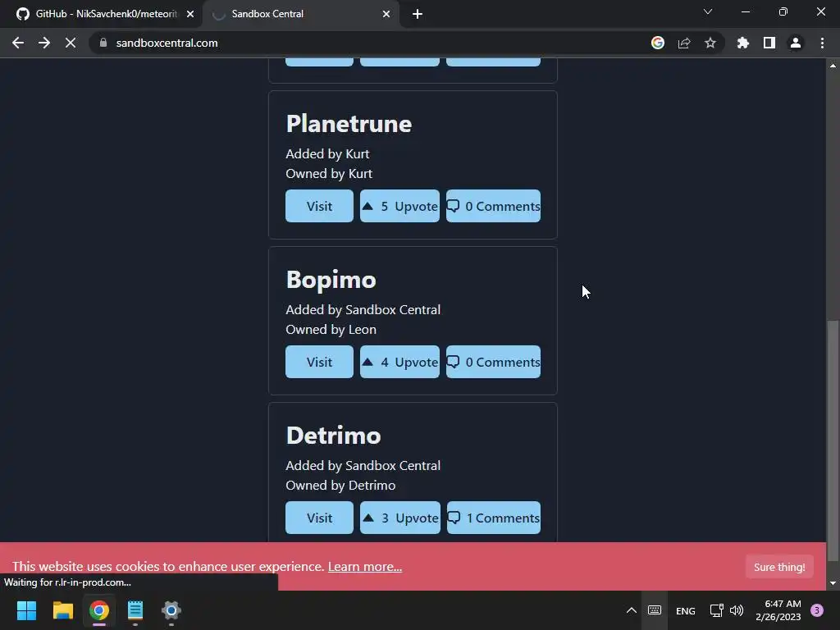Open the network tray icon
The image size is (840, 630).
tap(716, 610)
